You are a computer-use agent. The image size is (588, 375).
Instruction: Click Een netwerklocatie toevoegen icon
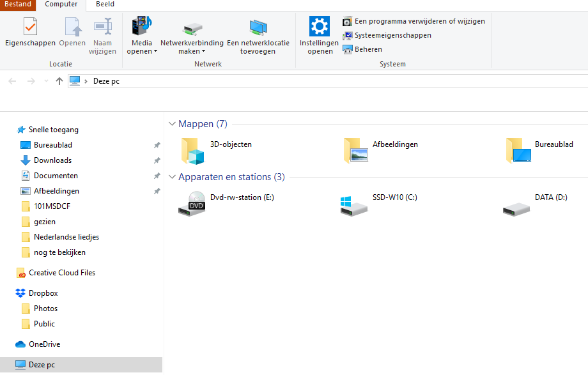[258, 27]
